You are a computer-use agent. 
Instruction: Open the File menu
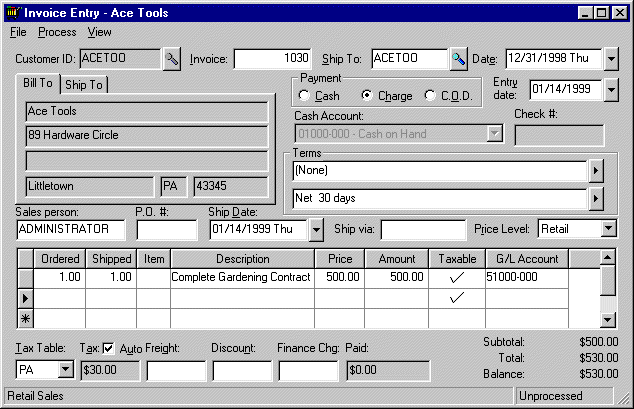coord(18,32)
